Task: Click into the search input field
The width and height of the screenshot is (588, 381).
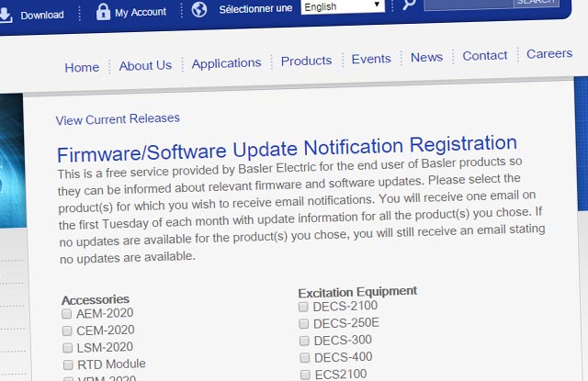Action: tap(469, 4)
